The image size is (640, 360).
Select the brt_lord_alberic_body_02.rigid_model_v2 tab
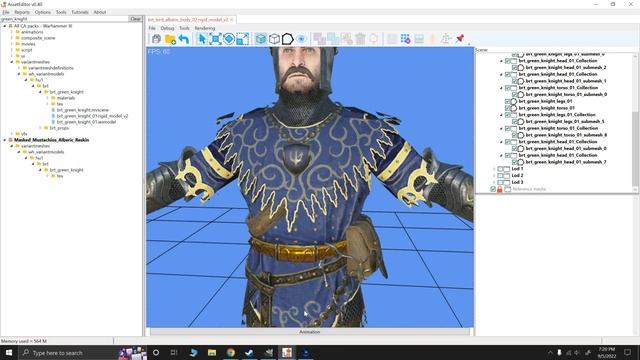pyautogui.click(x=188, y=20)
